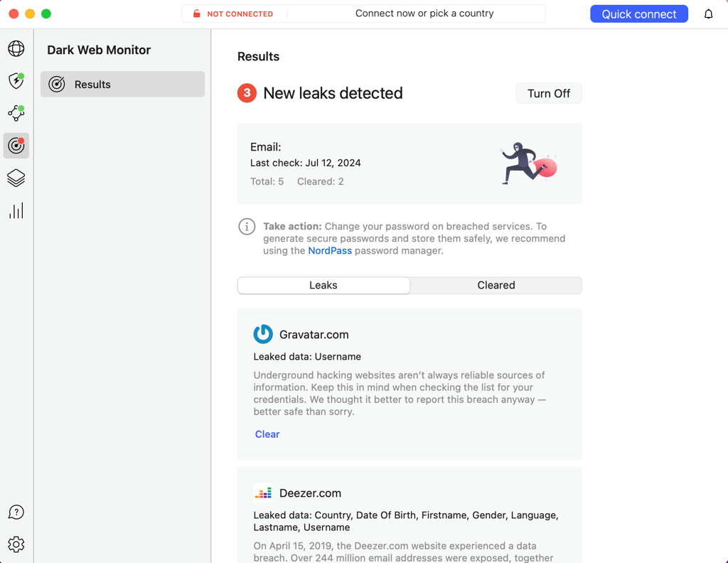Switch to the Cleared tab
The height and width of the screenshot is (563, 728).
point(496,285)
